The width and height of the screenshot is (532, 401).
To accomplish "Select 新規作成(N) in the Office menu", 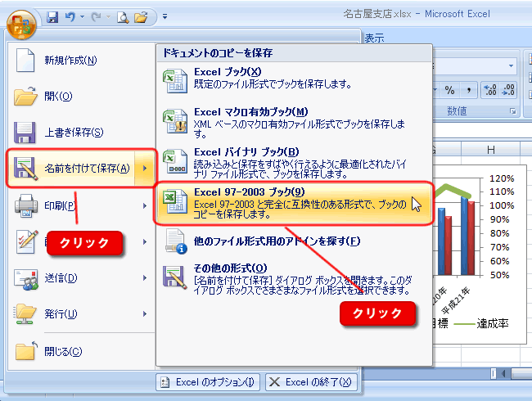I will point(81,61).
